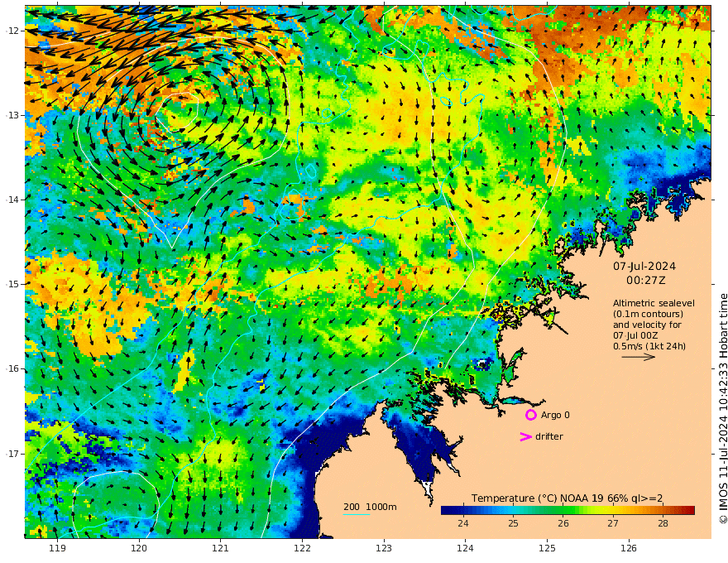
Task: Click longitude axis label 123
Action: [x=384, y=548]
